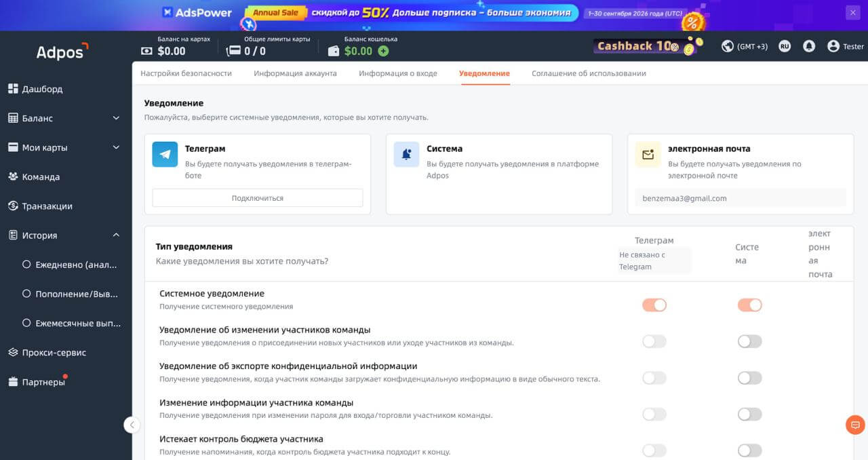Click the card limits icon in header

pos(234,51)
